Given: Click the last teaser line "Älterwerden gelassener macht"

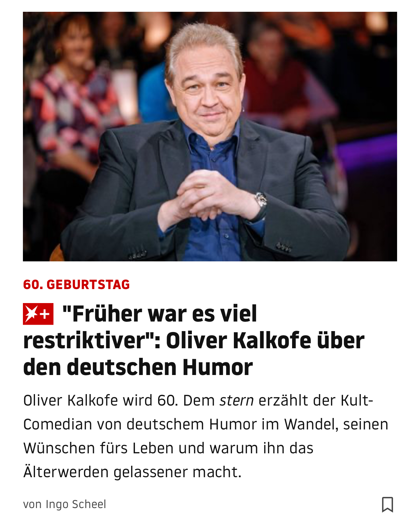Looking at the screenshot, I should [x=132, y=472].
